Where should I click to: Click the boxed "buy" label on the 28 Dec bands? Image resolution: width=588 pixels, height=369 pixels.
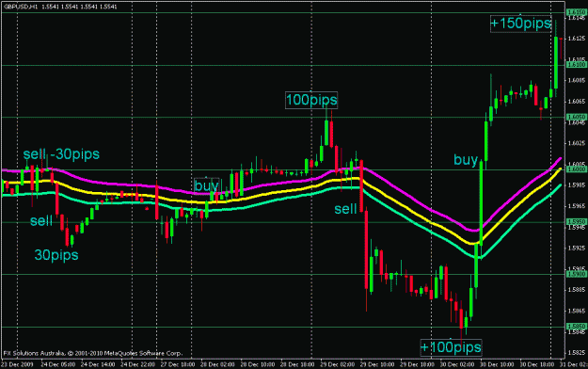(x=206, y=185)
